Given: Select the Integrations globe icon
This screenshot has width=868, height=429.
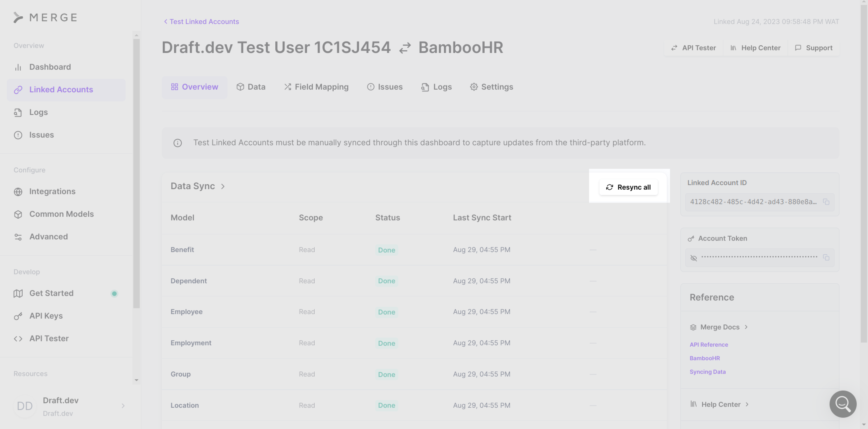Looking at the screenshot, I should 19,191.
